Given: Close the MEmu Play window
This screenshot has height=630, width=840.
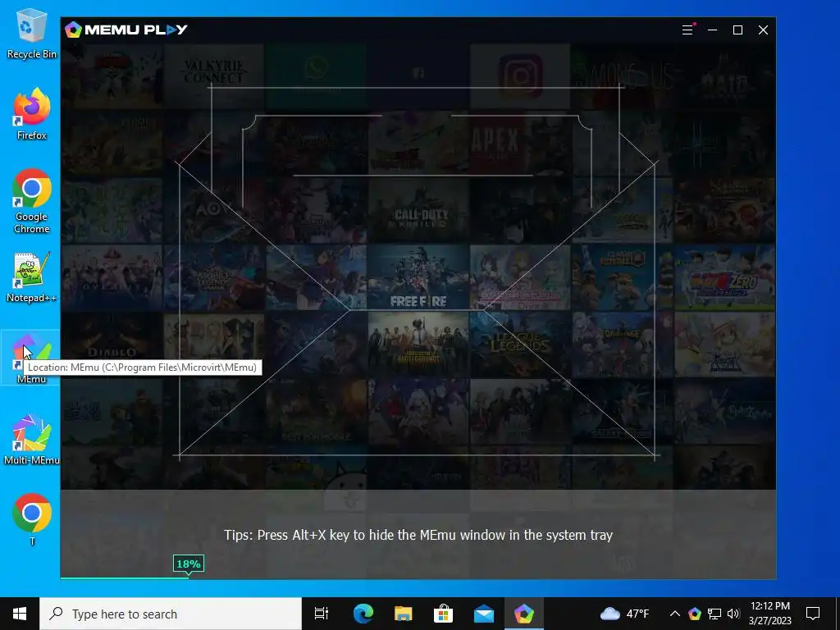Looking at the screenshot, I should pos(764,30).
